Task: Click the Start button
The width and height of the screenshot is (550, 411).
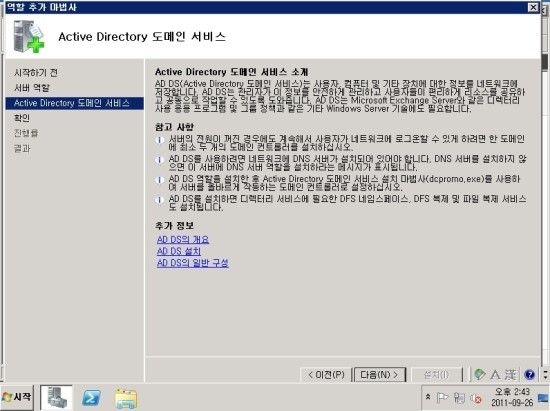Action: 16,397
